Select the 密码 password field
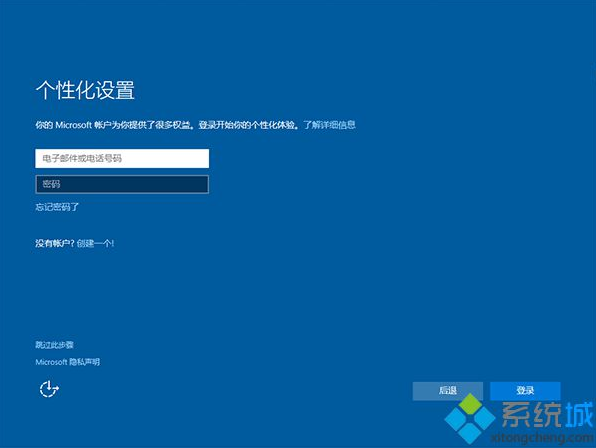The image size is (596, 448). point(122,185)
